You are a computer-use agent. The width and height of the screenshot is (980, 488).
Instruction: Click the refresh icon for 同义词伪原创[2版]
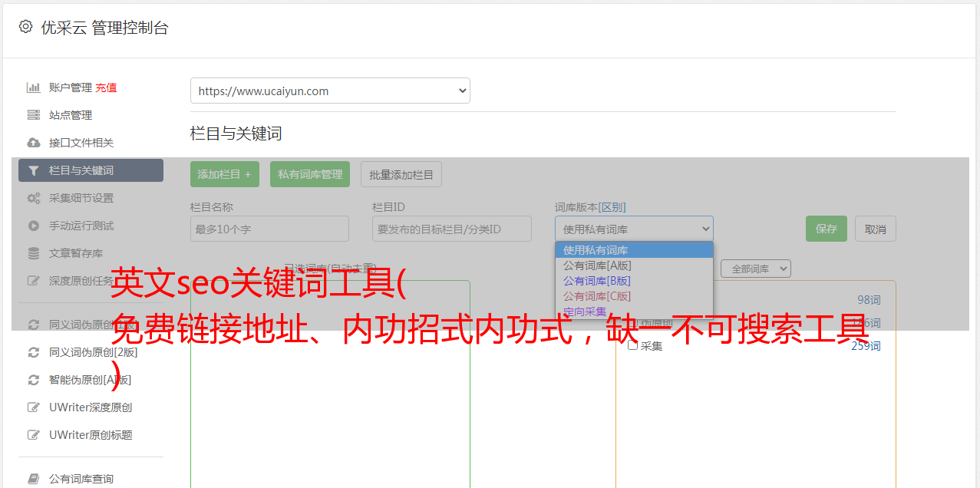(33, 352)
